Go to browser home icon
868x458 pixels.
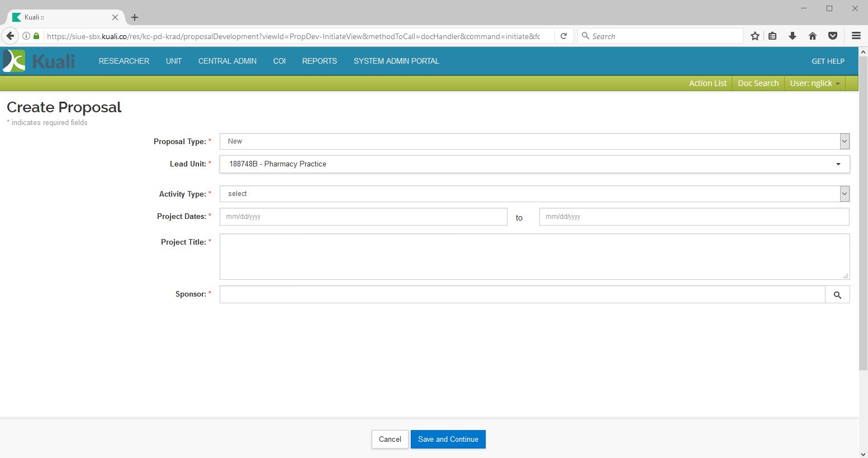pos(813,36)
